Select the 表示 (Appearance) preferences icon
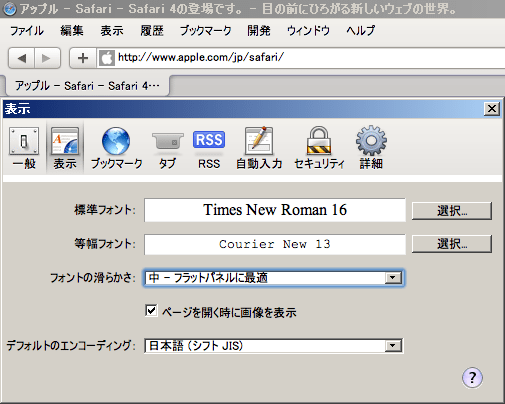The height and width of the screenshot is (404, 505). [65, 148]
